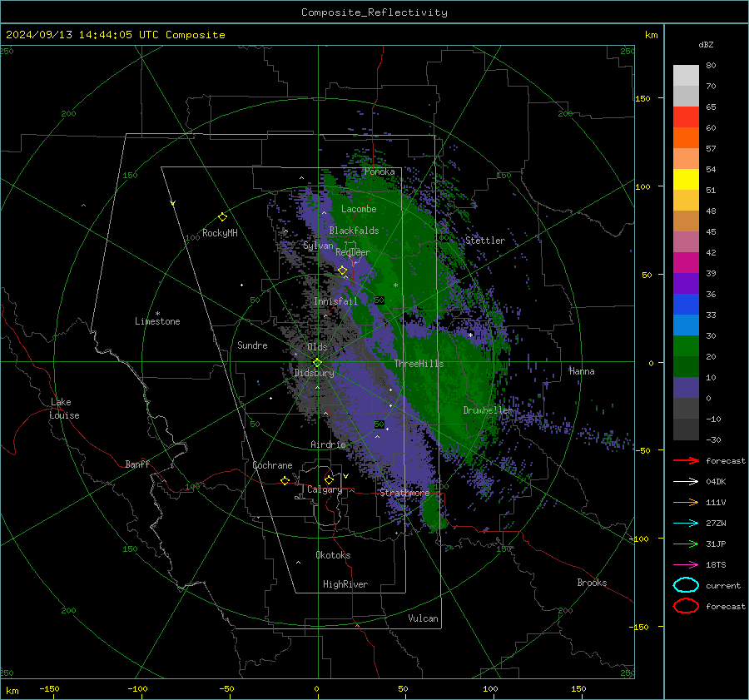The image size is (749, 700).
Task: Click the Strathmore town label
Action: 404,493
